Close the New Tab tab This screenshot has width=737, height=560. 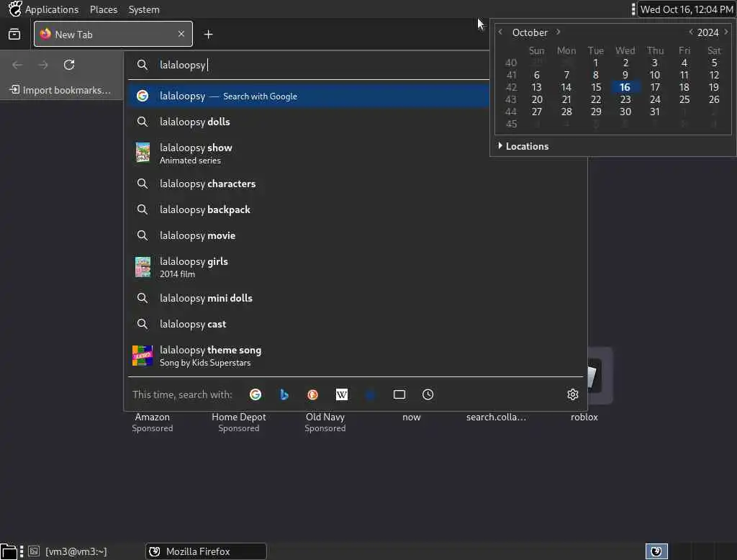[x=181, y=34]
